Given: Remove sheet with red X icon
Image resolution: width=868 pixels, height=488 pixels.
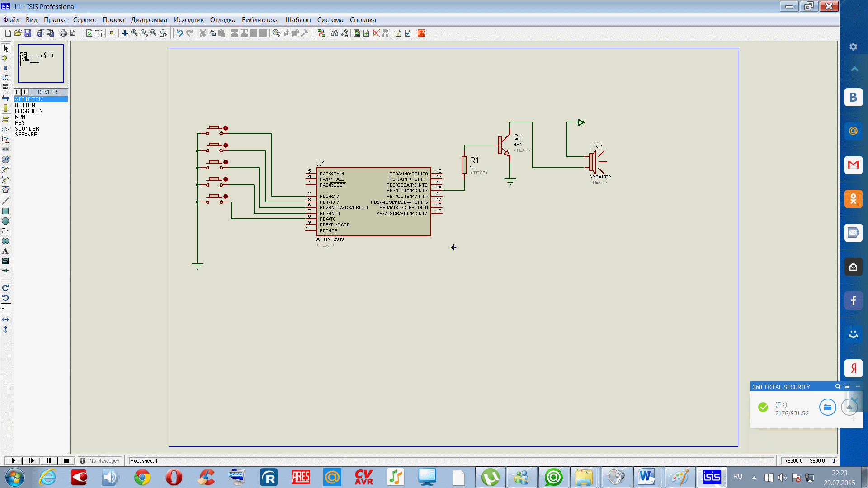Looking at the screenshot, I should [x=376, y=33].
